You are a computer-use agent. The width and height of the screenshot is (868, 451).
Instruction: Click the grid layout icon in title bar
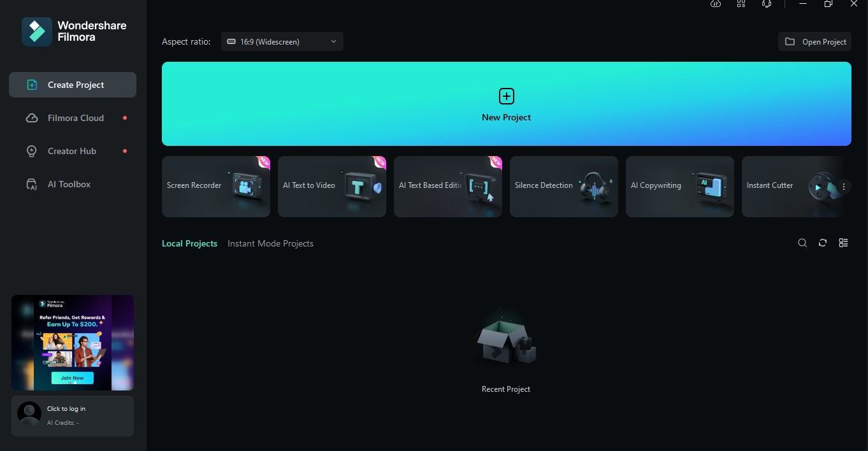[741, 4]
